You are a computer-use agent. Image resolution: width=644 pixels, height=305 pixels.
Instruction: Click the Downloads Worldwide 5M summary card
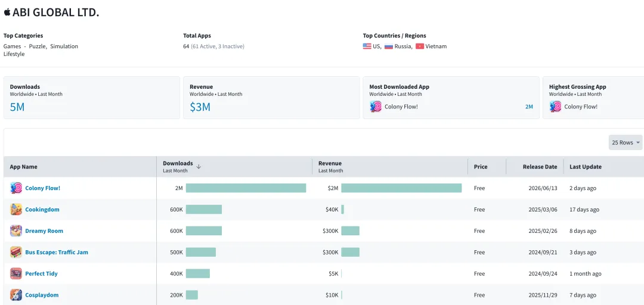pos(92,98)
